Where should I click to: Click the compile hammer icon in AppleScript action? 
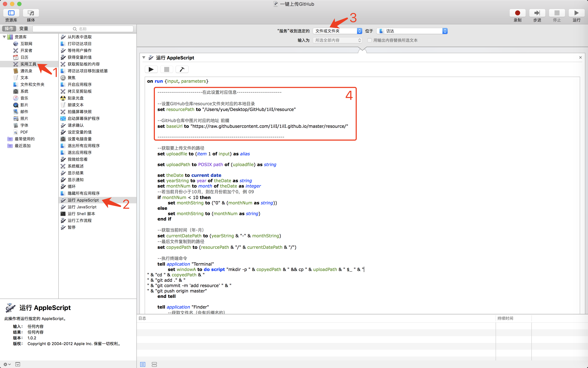(182, 69)
